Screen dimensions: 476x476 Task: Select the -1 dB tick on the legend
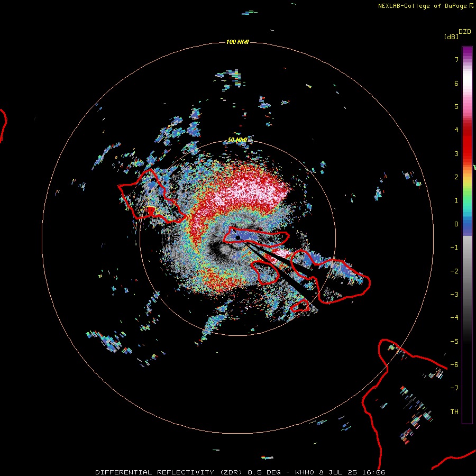click(x=454, y=248)
